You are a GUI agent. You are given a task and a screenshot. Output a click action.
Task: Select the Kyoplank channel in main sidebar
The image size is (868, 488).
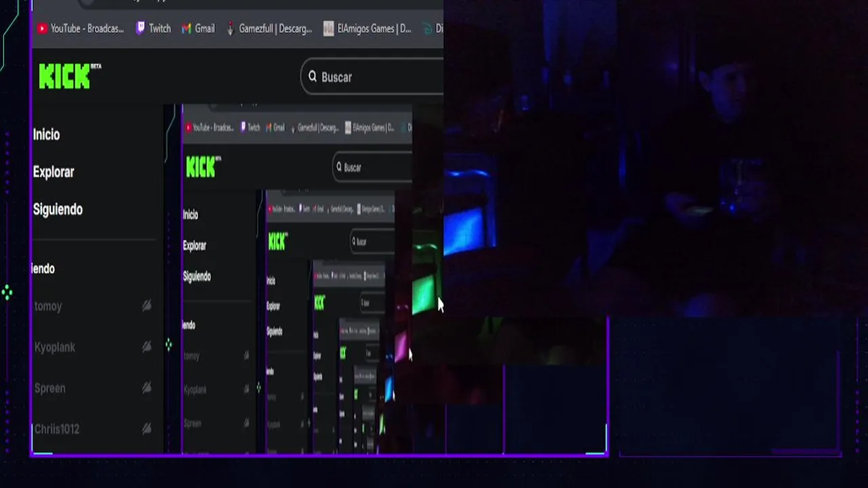pos(55,347)
